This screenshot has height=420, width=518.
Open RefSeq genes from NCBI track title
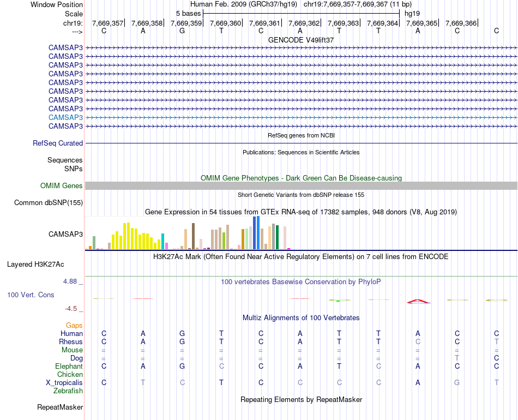[301, 135]
